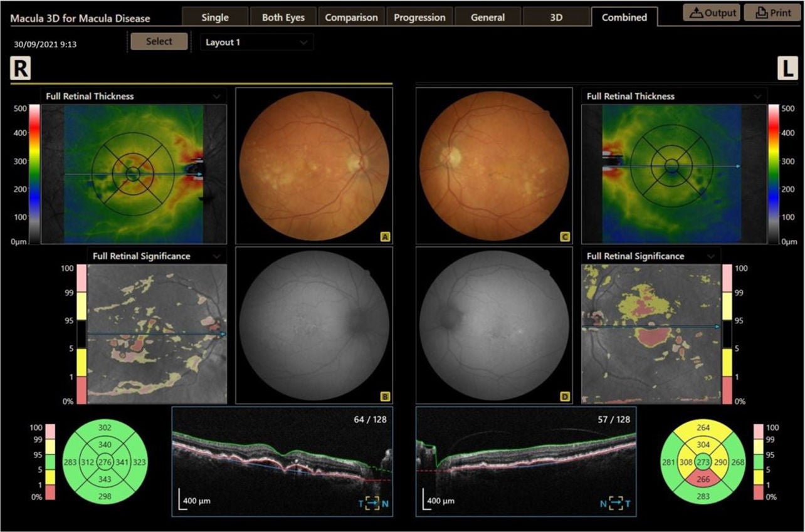Click the right eye sector value 340
Screen dimensions: 805x532
pos(105,444)
